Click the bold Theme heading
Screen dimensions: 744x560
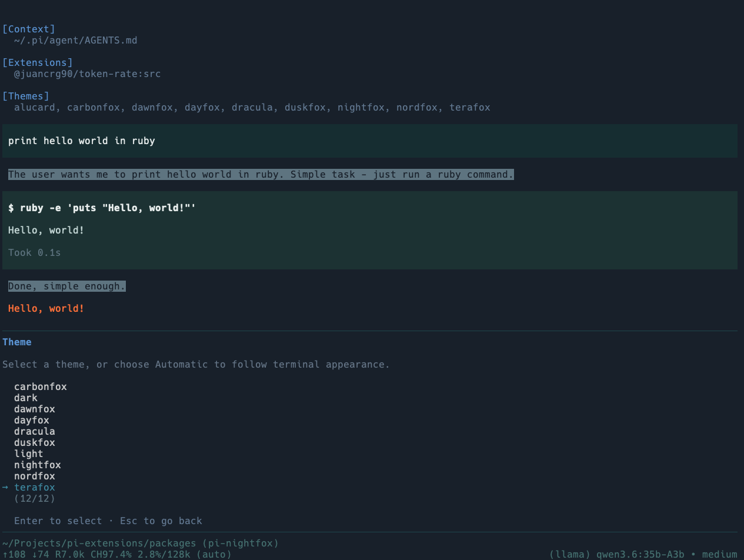point(17,342)
